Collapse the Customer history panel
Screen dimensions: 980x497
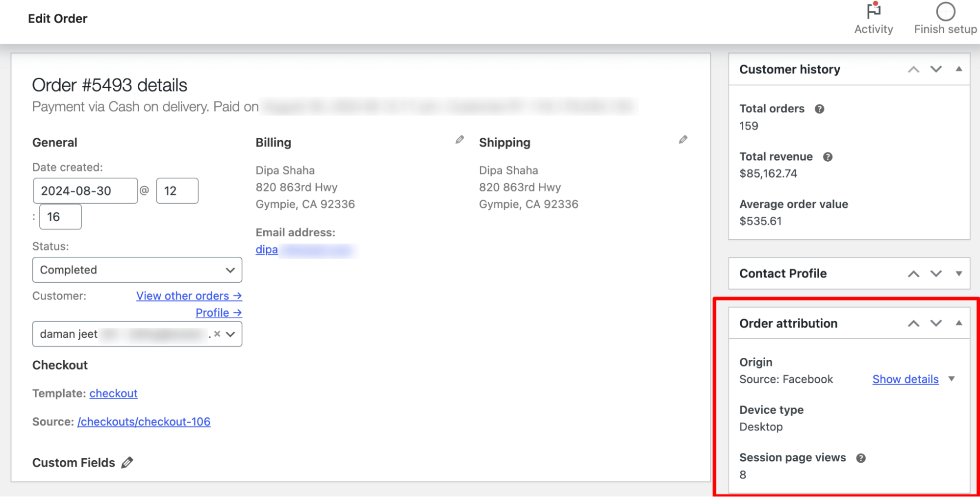click(958, 69)
